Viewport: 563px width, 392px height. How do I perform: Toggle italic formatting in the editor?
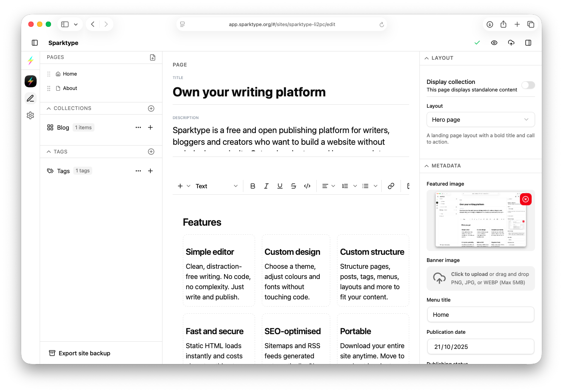[x=266, y=186]
